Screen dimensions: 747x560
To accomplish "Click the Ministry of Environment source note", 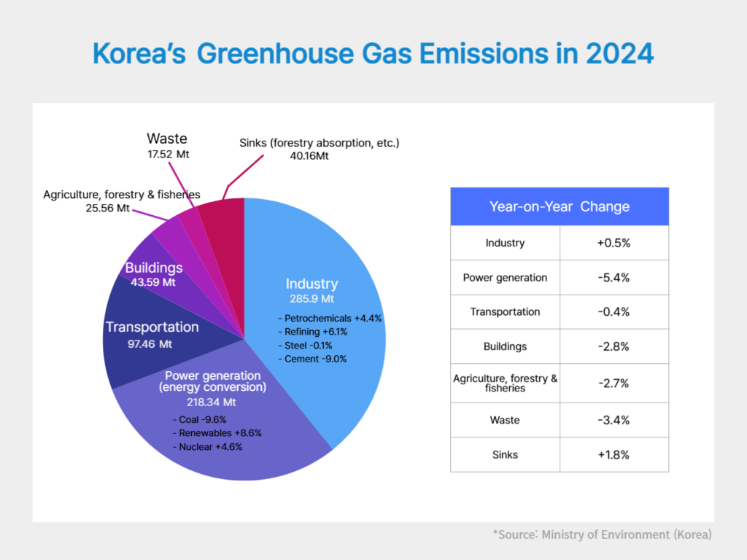I will pyautogui.click(x=602, y=534).
